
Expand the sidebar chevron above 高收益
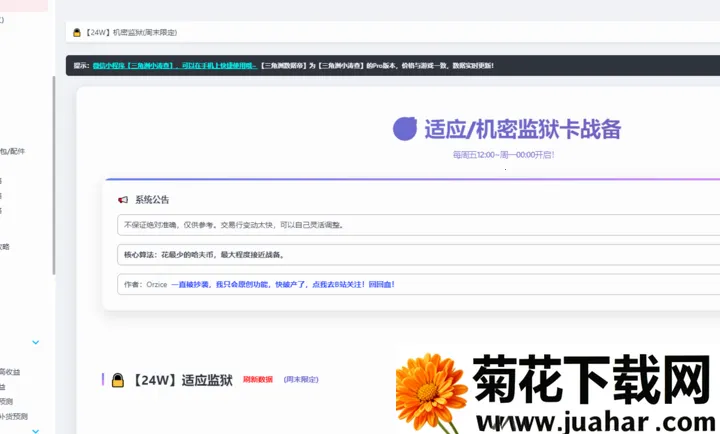pyautogui.click(x=36, y=342)
